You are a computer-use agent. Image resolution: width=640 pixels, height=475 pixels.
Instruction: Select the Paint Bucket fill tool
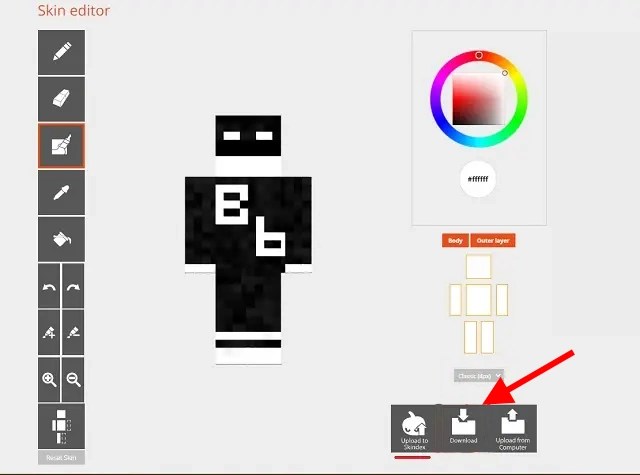click(62, 239)
